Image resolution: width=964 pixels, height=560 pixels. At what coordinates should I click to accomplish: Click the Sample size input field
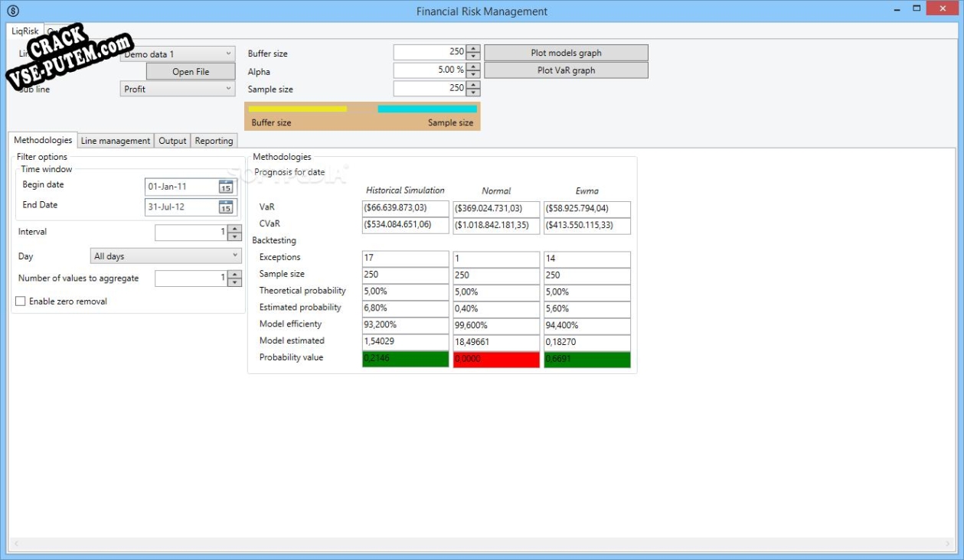pyautogui.click(x=430, y=88)
